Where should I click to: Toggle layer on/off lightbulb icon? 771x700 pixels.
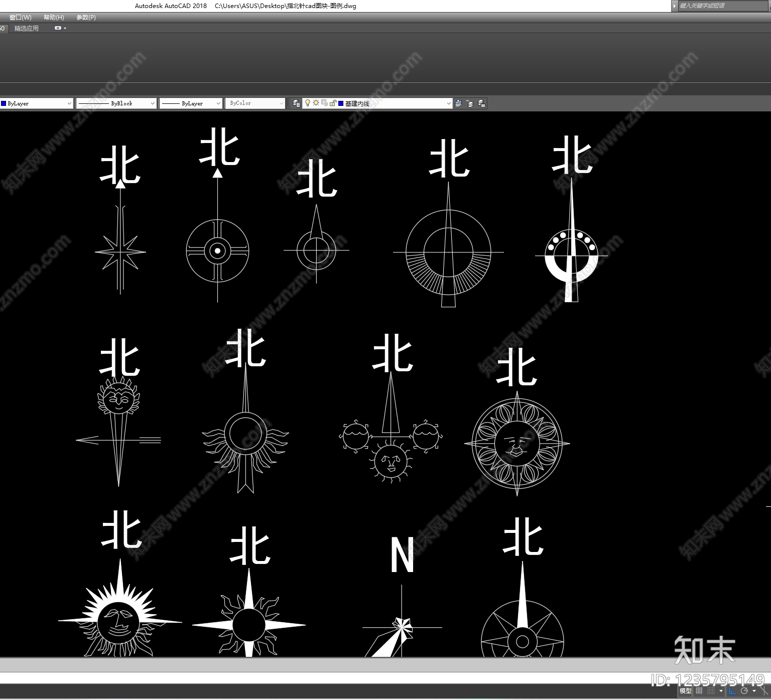pyautogui.click(x=308, y=103)
